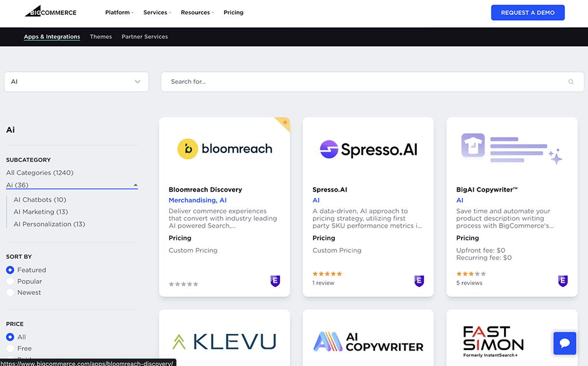Click Bloomreach's Custom Pricing text

click(x=193, y=250)
